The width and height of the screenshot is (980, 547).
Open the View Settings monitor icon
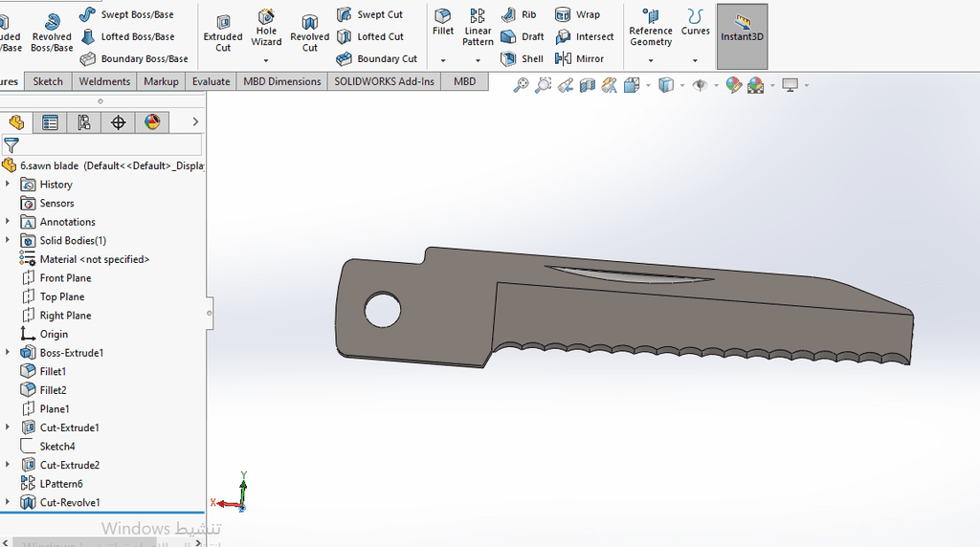(790, 85)
